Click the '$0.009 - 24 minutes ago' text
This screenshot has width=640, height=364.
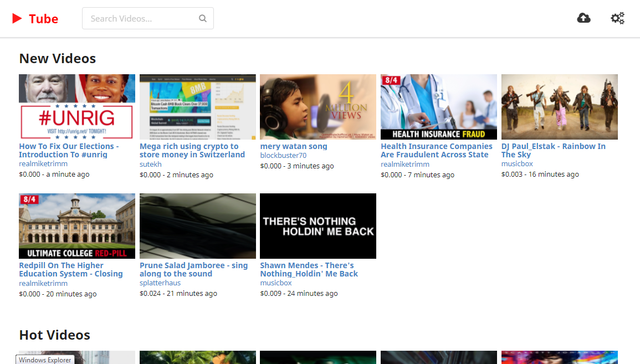click(x=299, y=293)
